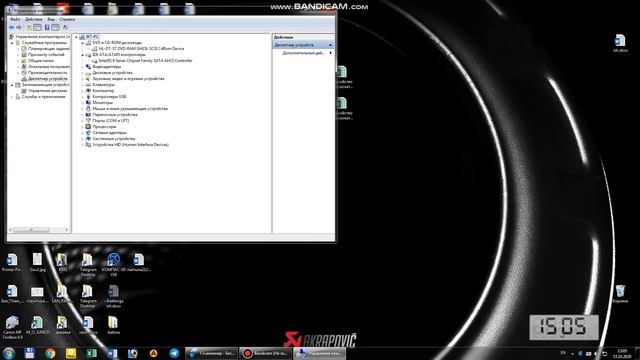Select Порты (COM и LPT)
The image size is (640, 360).
click(111, 120)
